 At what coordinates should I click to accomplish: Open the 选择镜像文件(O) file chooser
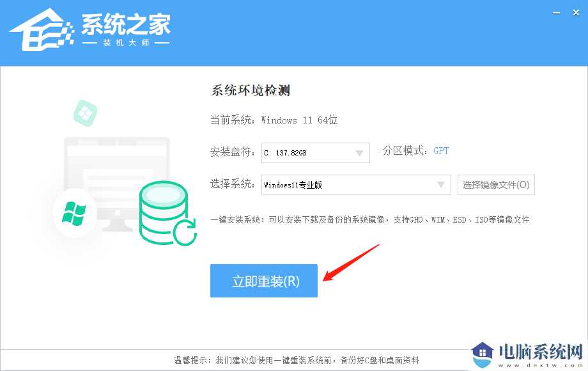coord(496,185)
